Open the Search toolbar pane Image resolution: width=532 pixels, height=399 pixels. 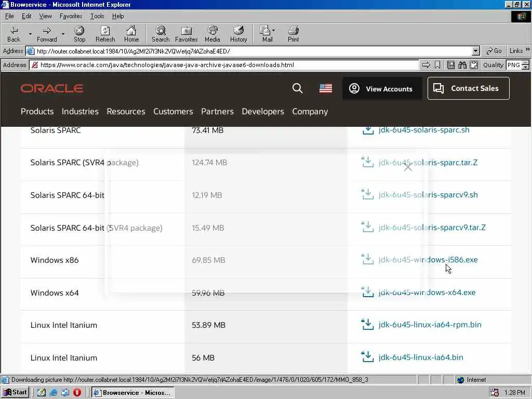[161, 34]
